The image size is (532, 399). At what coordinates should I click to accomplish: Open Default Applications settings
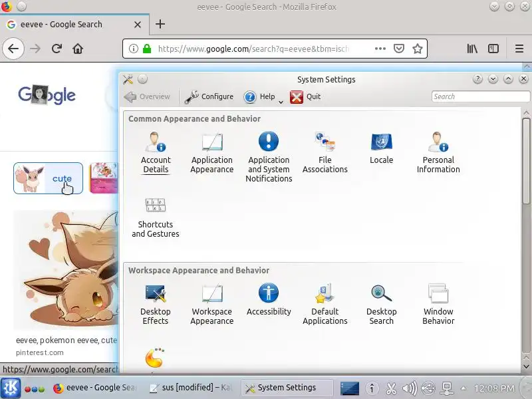(x=325, y=305)
